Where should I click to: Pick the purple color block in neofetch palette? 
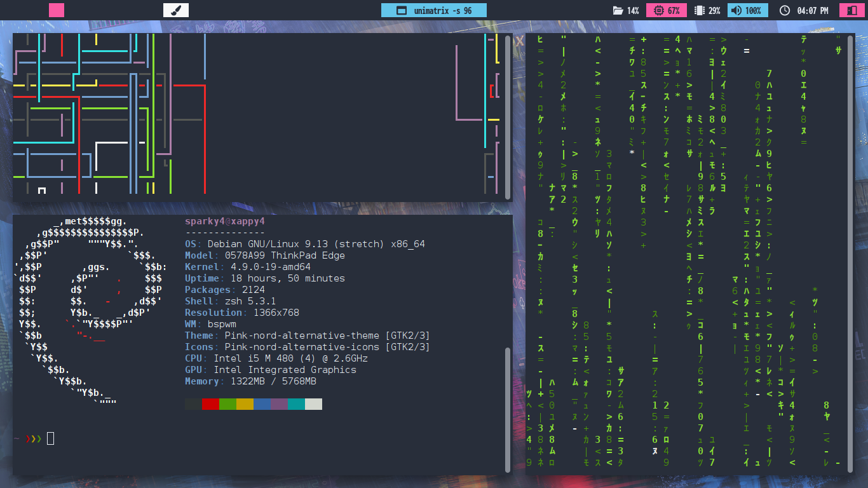pos(279,404)
